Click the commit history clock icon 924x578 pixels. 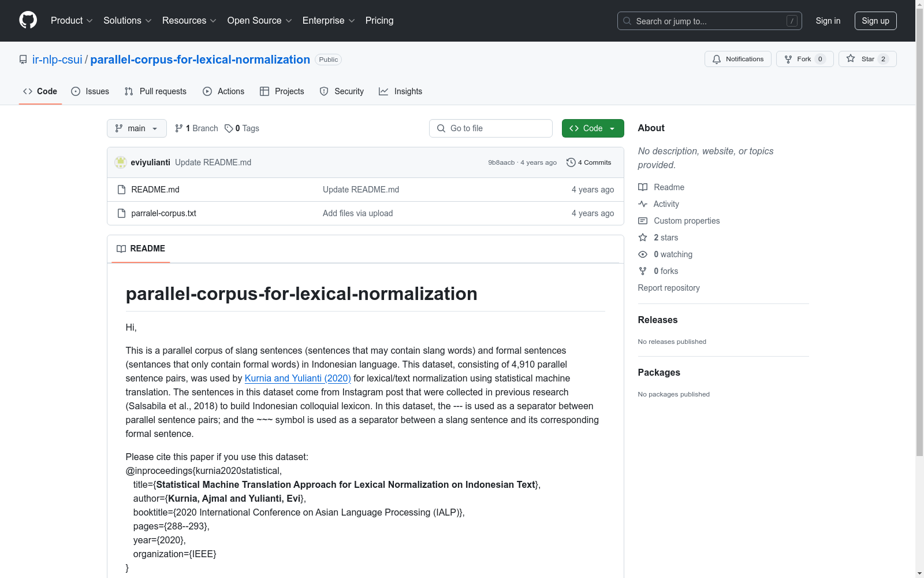pos(571,162)
